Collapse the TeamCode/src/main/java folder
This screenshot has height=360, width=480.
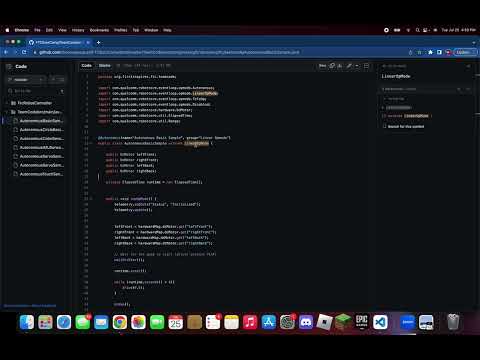(7, 112)
